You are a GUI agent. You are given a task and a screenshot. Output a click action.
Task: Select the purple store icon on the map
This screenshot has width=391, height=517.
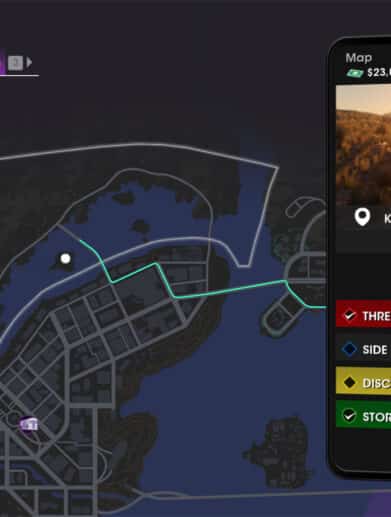[x=29, y=424]
